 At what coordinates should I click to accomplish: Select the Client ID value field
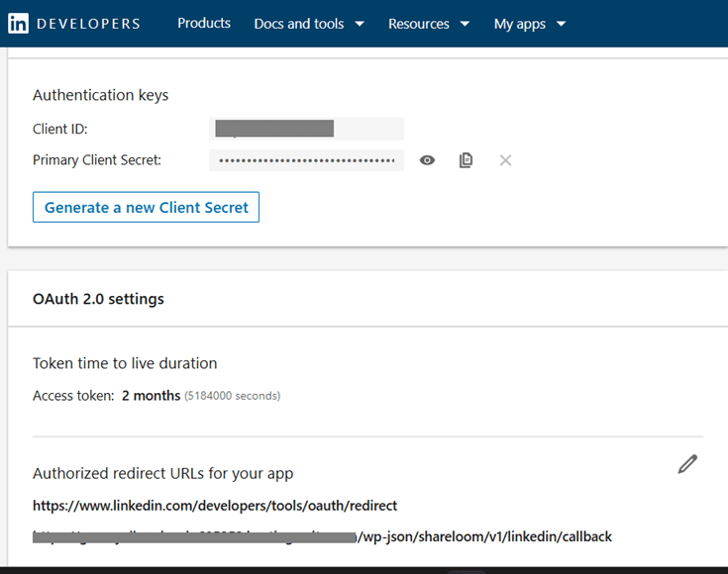tap(306, 129)
